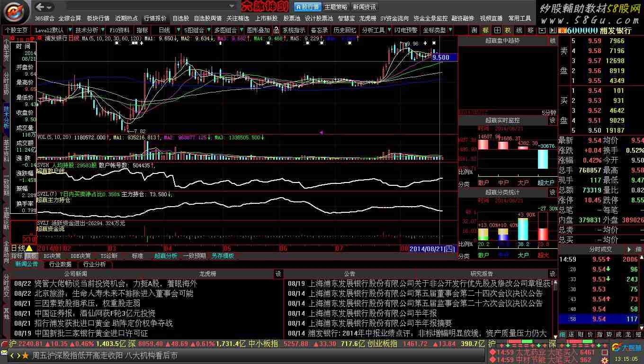Select the A股行情 tab
This screenshot has height=364, width=644.
307,7
